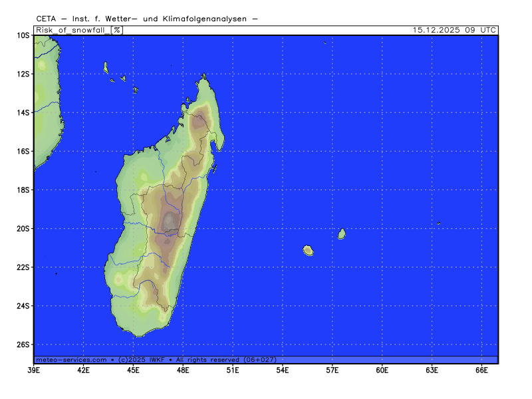Click the dark grey highest peak in central Madagascar
The width and height of the screenshot is (532, 399).
point(170,220)
